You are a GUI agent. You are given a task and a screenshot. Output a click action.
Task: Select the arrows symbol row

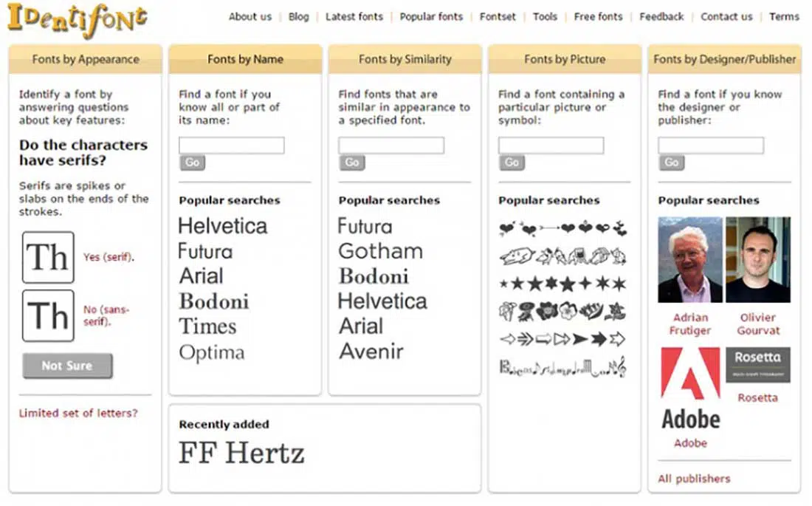click(562, 339)
